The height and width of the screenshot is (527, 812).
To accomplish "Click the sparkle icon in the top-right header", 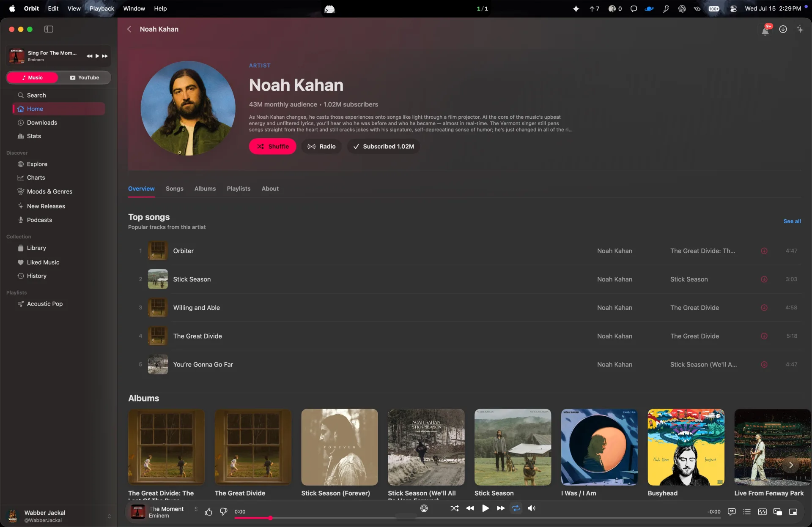I will (800, 29).
